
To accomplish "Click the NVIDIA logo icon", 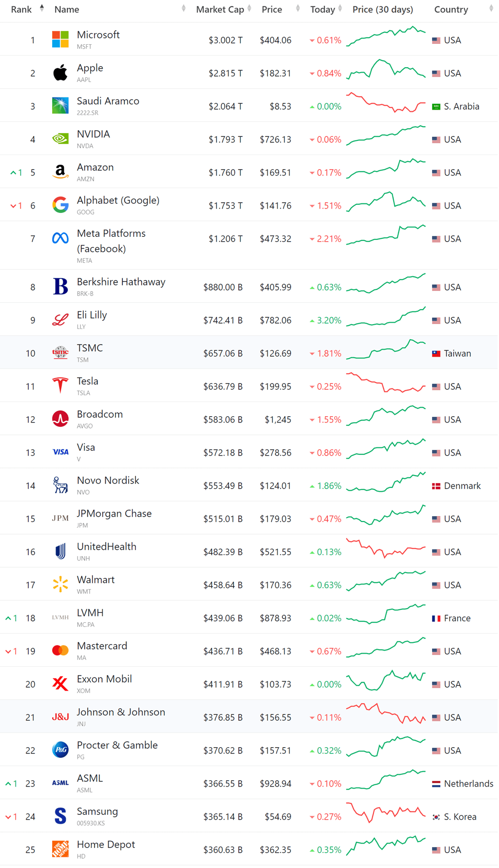I will tap(60, 139).
